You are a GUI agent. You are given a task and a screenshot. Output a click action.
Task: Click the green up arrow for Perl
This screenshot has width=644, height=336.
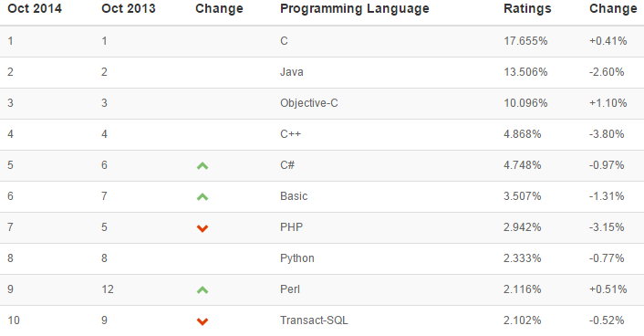[x=203, y=290]
